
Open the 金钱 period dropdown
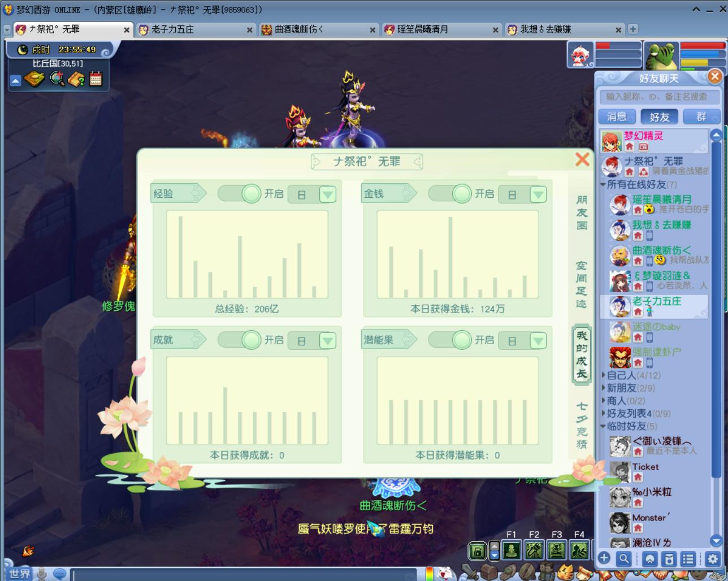538,195
